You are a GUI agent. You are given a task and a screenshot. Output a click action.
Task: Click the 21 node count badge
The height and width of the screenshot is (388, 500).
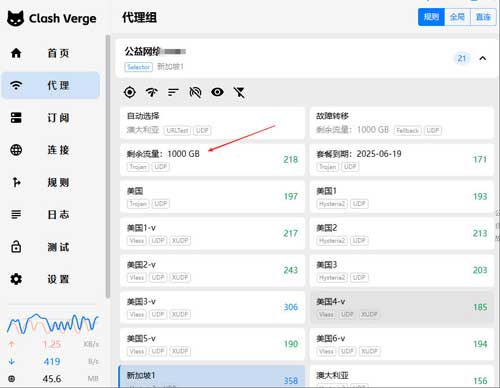click(462, 58)
